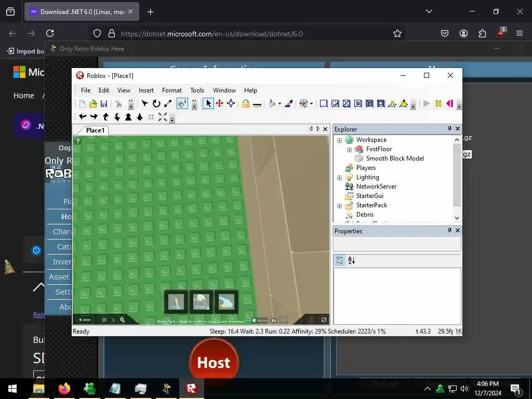Click the Pause simulation button
This screenshot has width=532, height=399.
click(438, 104)
